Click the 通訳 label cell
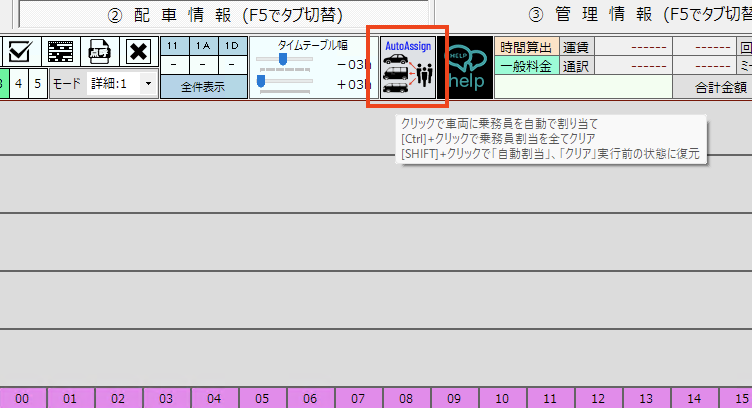 576,66
